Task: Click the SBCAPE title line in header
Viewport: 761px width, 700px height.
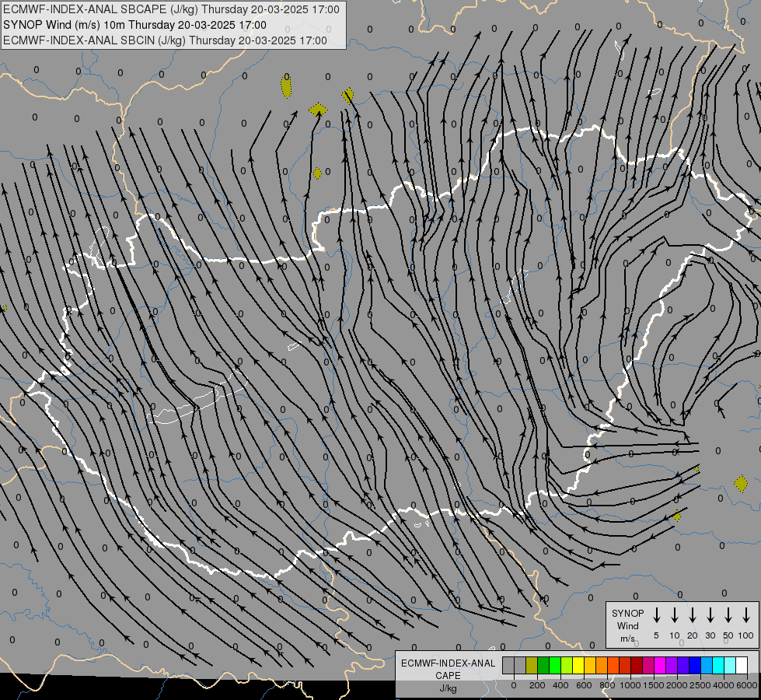Action: tap(171, 9)
